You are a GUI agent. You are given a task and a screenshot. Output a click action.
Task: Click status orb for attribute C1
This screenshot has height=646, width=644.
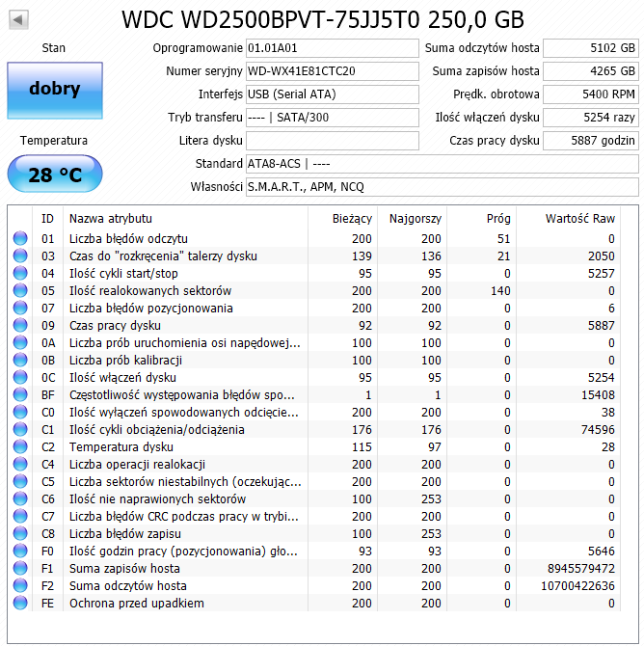(20, 429)
